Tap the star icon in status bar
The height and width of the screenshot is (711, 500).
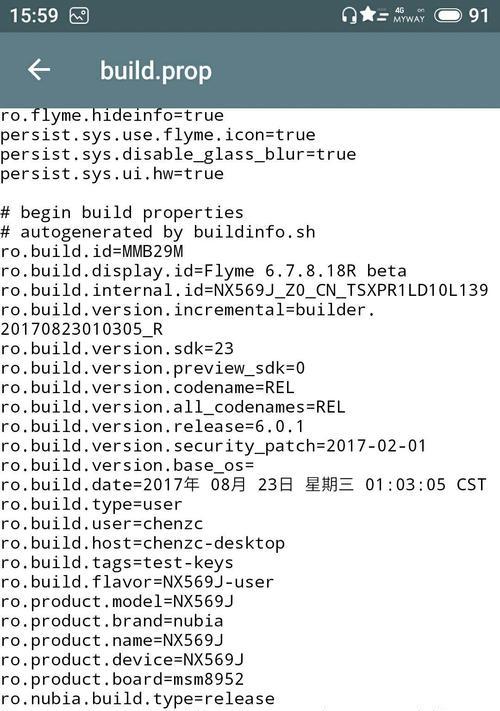coord(368,15)
